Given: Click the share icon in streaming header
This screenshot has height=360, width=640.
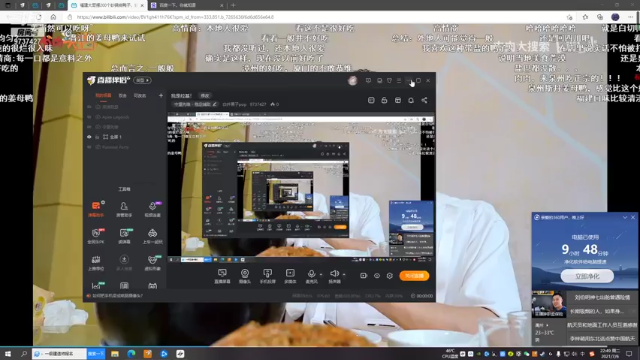Looking at the screenshot, I should [x=424, y=100].
